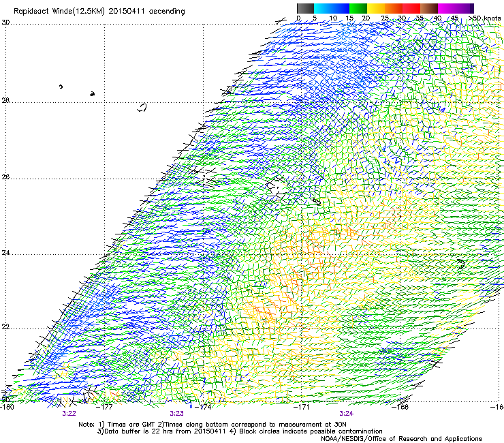This screenshot has width=504, height=443.
Task: Click the dark purple 45-50 legend segment
Action: click(x=464, y=8)
